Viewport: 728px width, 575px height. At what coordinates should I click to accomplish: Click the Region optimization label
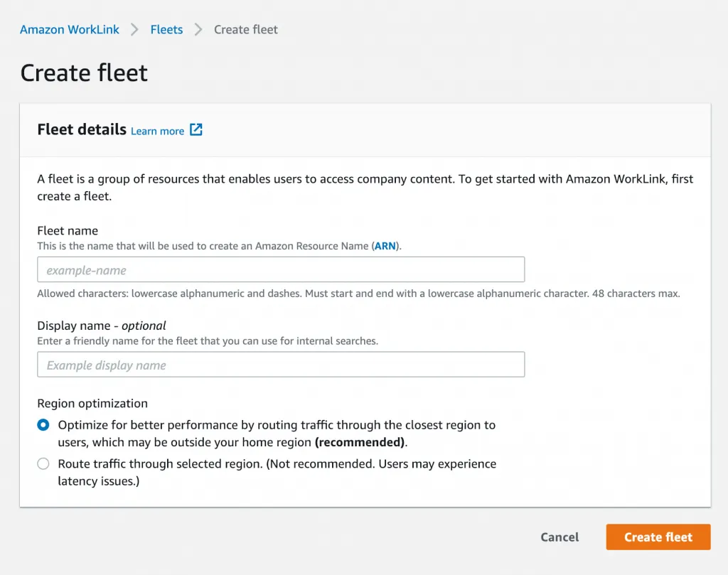pyautogui.click(x=92, y=403)
